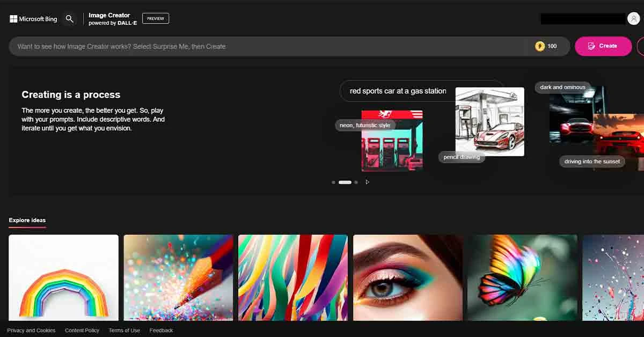Open the Terms of Use link

click(x=125, y=331)
